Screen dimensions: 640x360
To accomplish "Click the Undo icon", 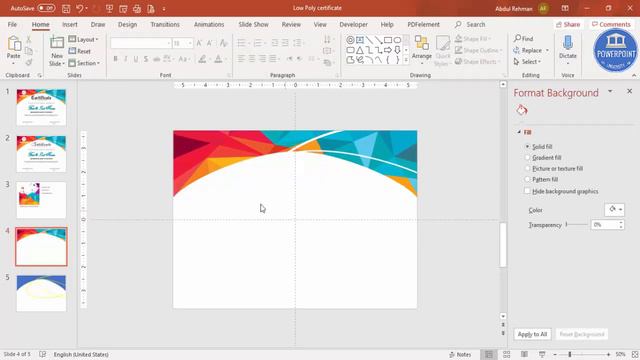I will (80, 8).
